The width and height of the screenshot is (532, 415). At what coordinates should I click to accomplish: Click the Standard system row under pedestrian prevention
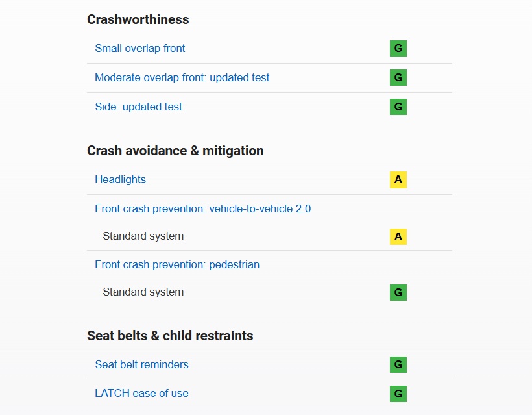coord(143,292)
